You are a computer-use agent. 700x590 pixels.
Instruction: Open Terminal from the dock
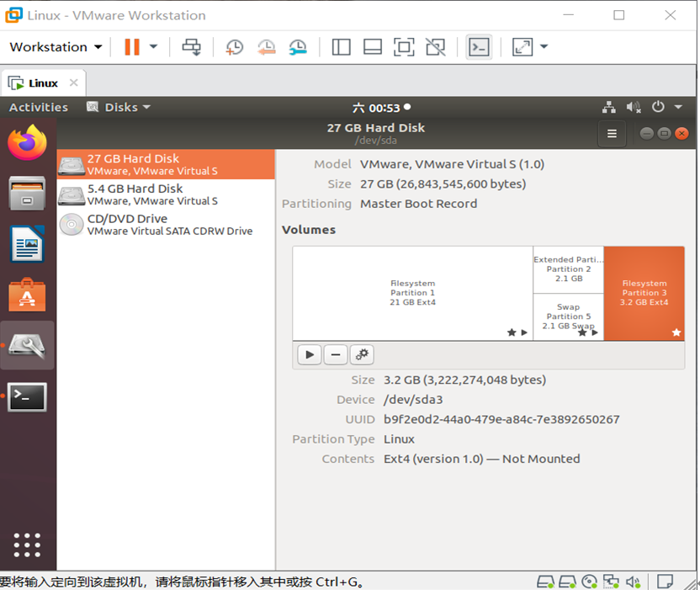click(x=28, y=396)
